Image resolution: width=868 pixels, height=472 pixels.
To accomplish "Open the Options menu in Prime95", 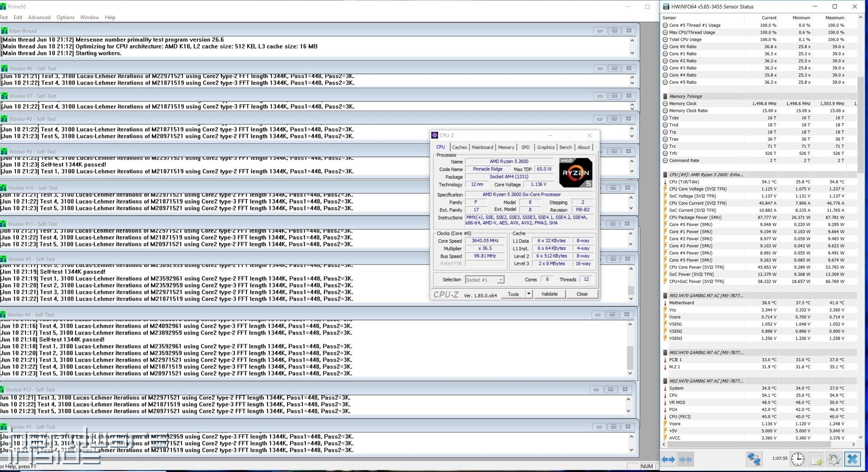I will pos(65,17).
